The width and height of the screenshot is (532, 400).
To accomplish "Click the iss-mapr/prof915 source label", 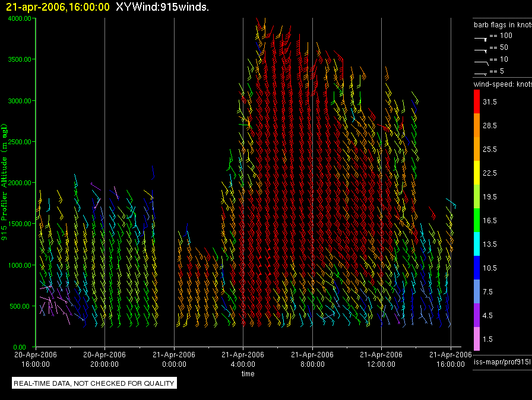I will (x=502, y=361).
